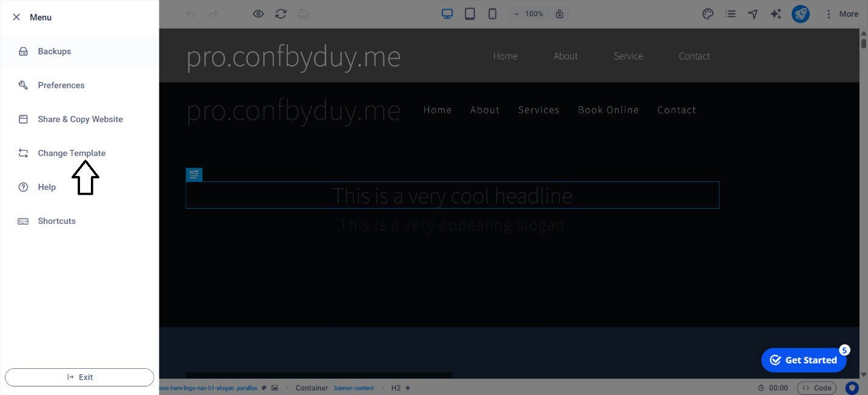Viewport: 868px width, 395px height.
Task: Open the color palette design icon
Action: 707,14
